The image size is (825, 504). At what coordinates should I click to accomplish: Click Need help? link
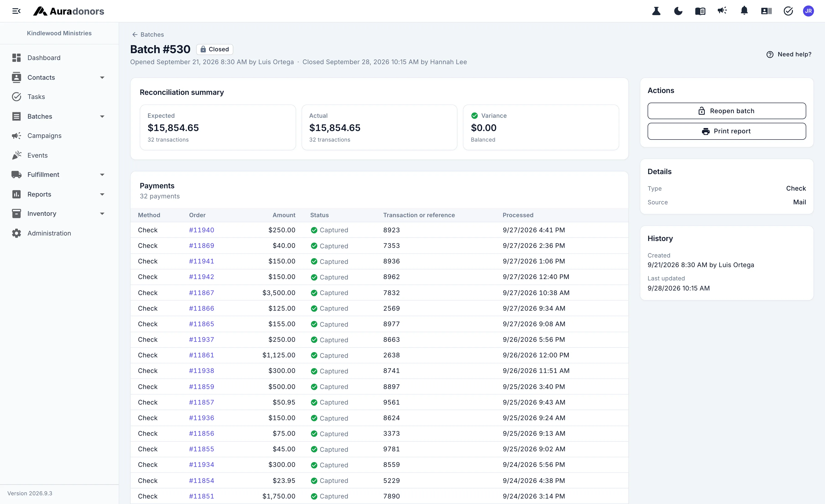click(789, 54)
